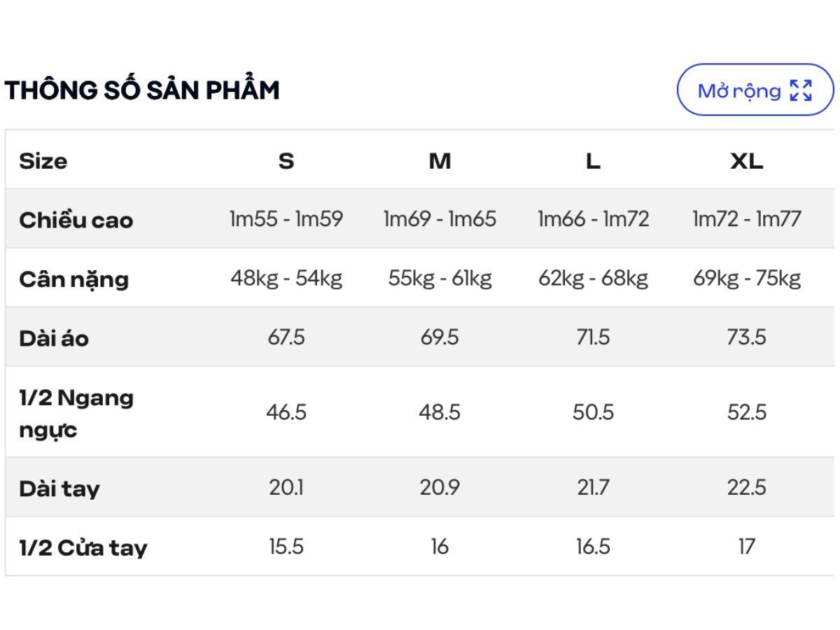The image size is (840, 630).
Task: Click the expand arrows icon beside Mở rộng
Action: (x=801, y=90)
